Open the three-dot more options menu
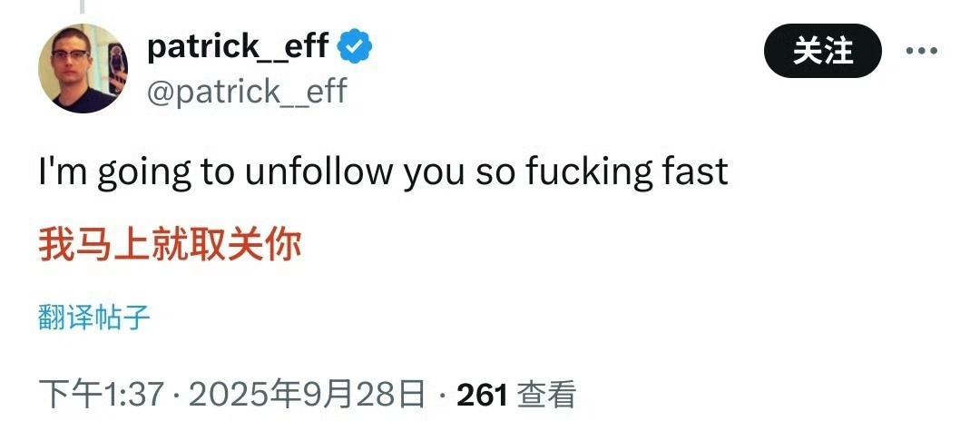Screen dimensions: 980x421 pos(923,51)
